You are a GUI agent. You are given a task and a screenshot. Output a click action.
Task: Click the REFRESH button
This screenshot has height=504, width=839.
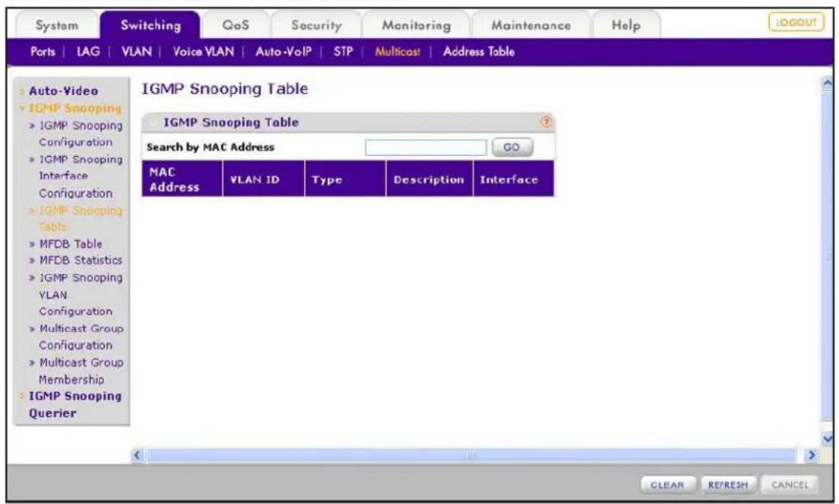(x=729, y=485)
